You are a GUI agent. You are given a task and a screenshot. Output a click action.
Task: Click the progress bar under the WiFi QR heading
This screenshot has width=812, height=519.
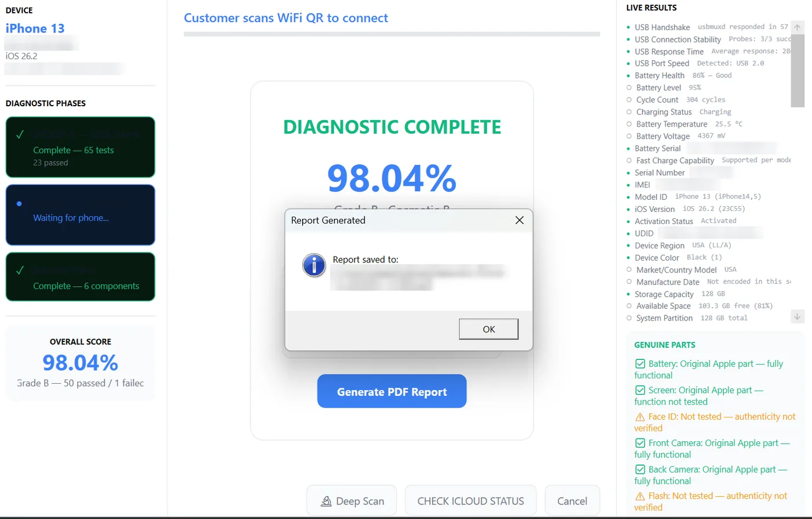[392, 34]
